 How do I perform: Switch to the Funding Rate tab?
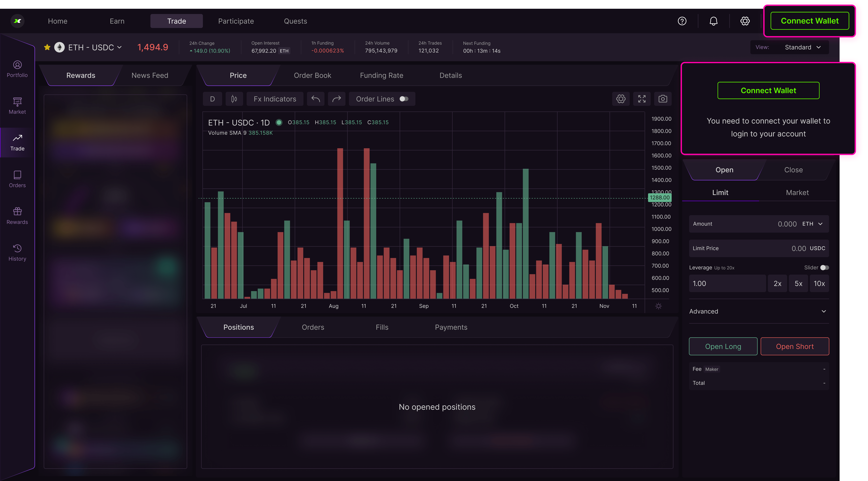381,75
